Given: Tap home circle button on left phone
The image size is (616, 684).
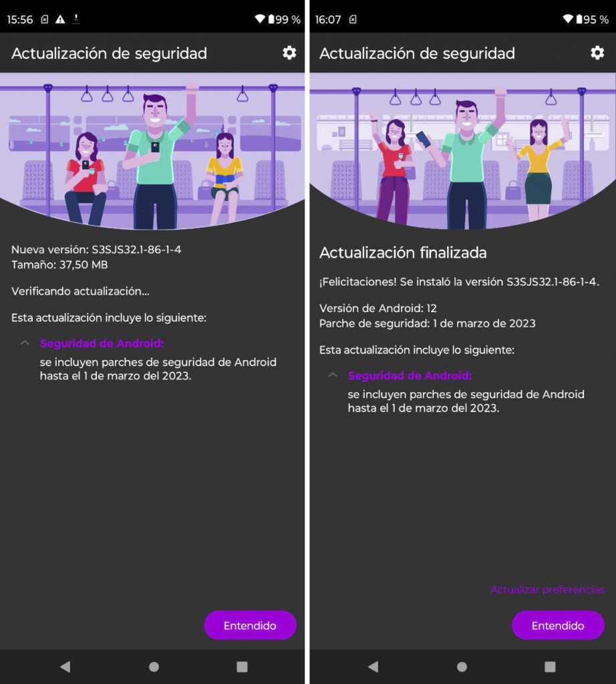Looking at the screenshot, I should tap(154, 667).
